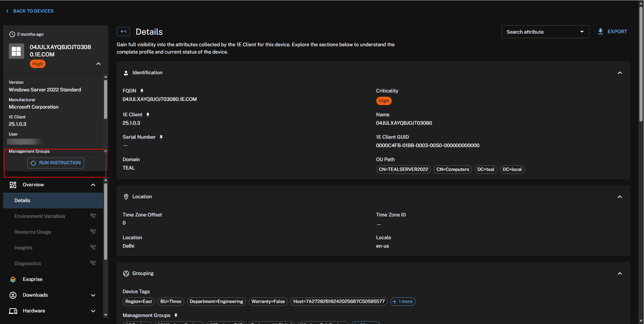Screen dimensions: 644x324
Task: Click the Environment Variables offline icon
Action: click(93, 216)
